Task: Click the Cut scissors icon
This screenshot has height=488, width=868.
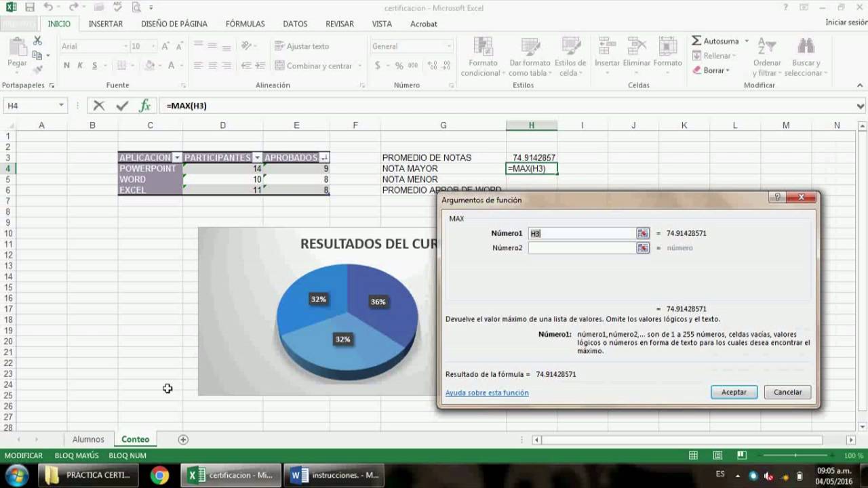Action: (37, 41)
